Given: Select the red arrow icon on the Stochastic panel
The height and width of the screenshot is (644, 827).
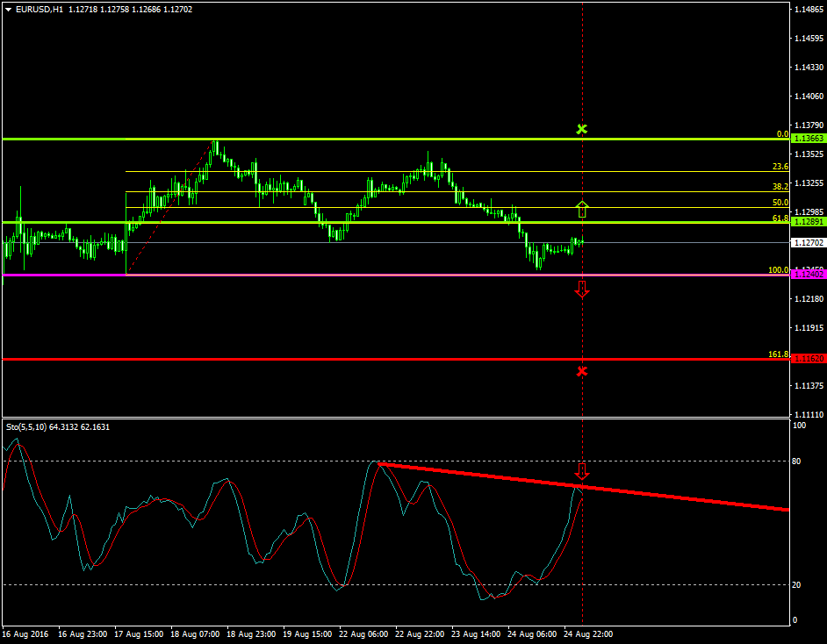Looking at the screenshot, I should (x=582, y=471).
